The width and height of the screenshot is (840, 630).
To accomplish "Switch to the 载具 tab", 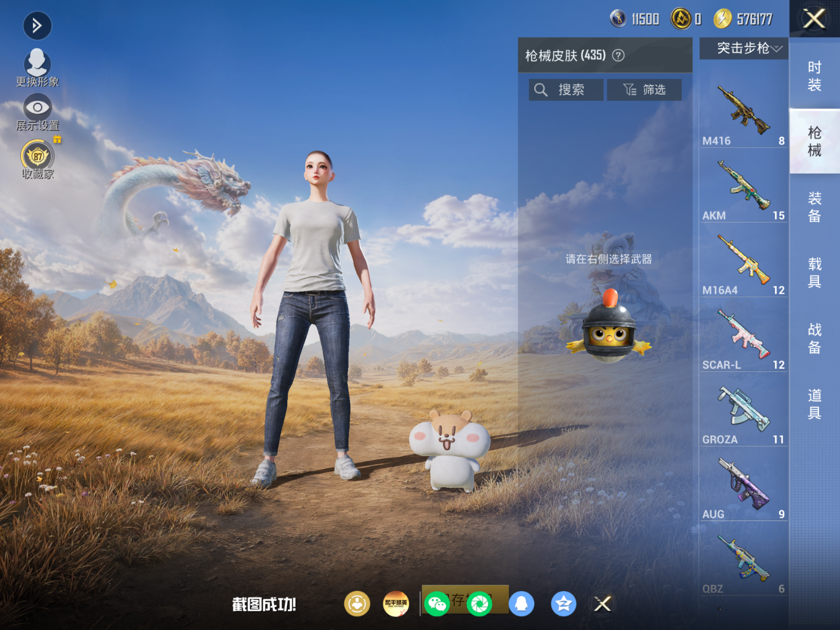I will 815,272.
